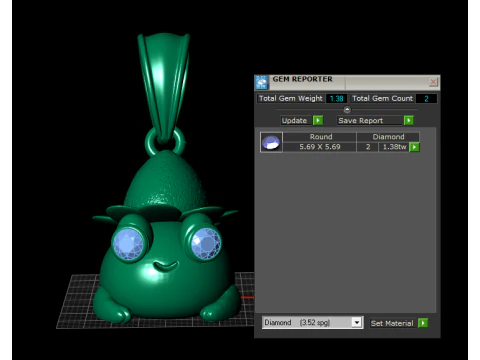480x360 pixels.
Task: Click the GEM REPORTER title bar
Action: point(348,82)
